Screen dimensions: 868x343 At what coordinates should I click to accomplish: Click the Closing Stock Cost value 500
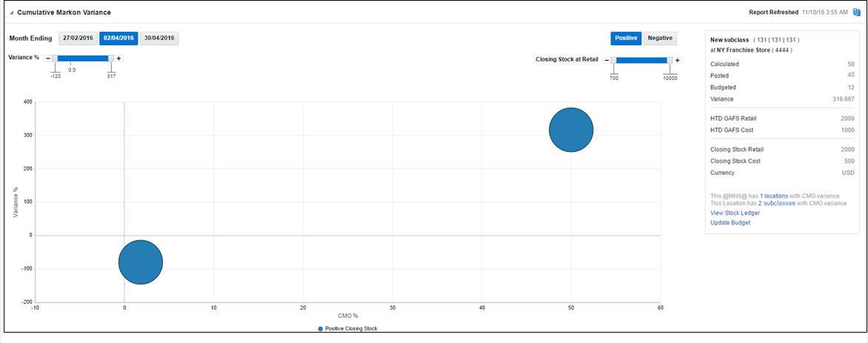(x=850, y=161)
